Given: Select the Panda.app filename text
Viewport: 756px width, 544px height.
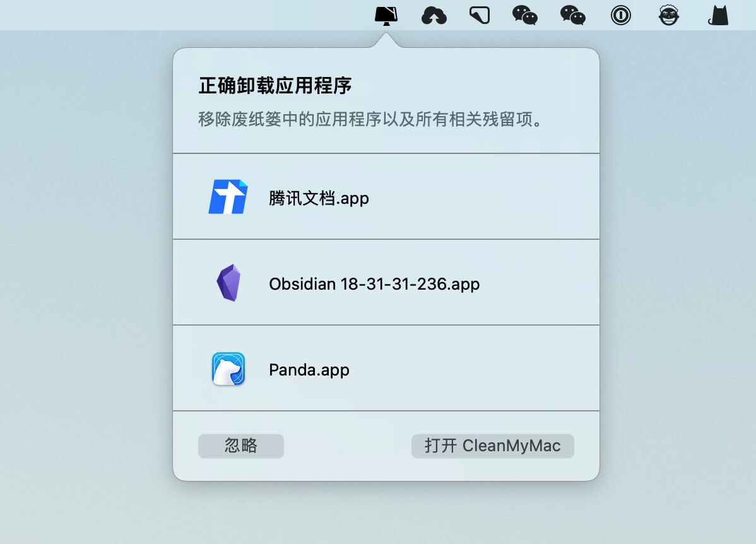Looking at the screenshot, I should [x=309, y=370].
